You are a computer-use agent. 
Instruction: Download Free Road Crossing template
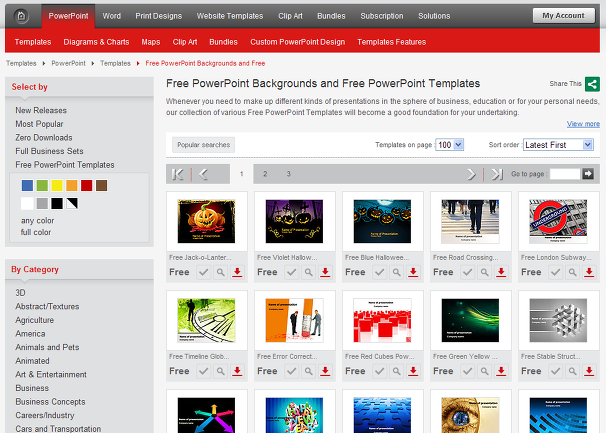click(501, 272)
